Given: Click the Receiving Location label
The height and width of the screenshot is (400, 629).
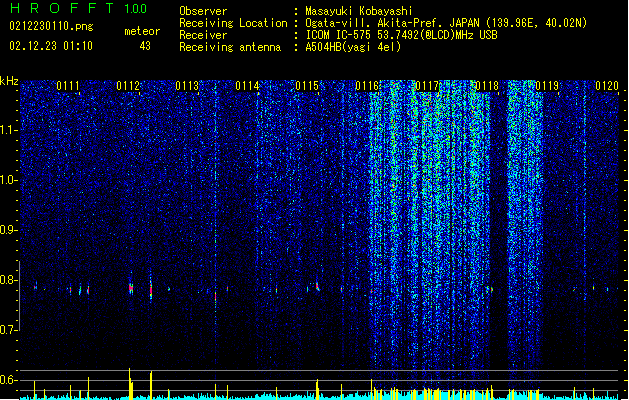Looking at the screenshot, I should click(233, 23).
